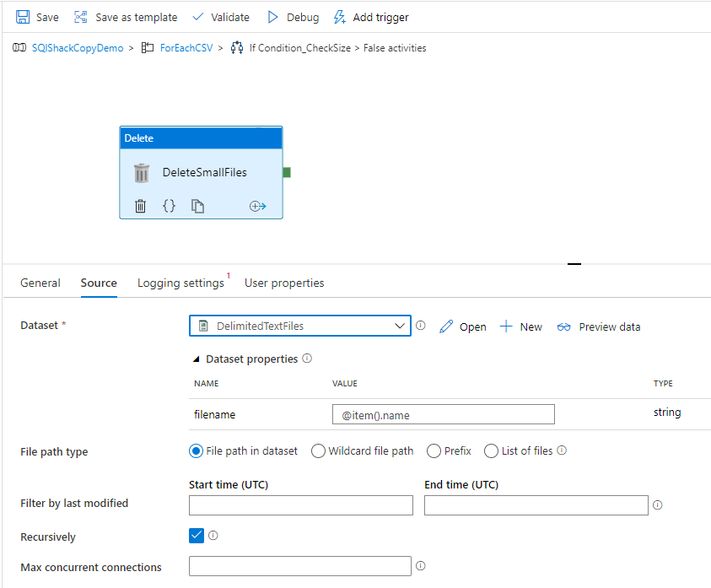Edit the dataset using the Open pencil icon
The width and height of the screenshot is (711, 588).
pyautogui.click(x=446, y=326)
